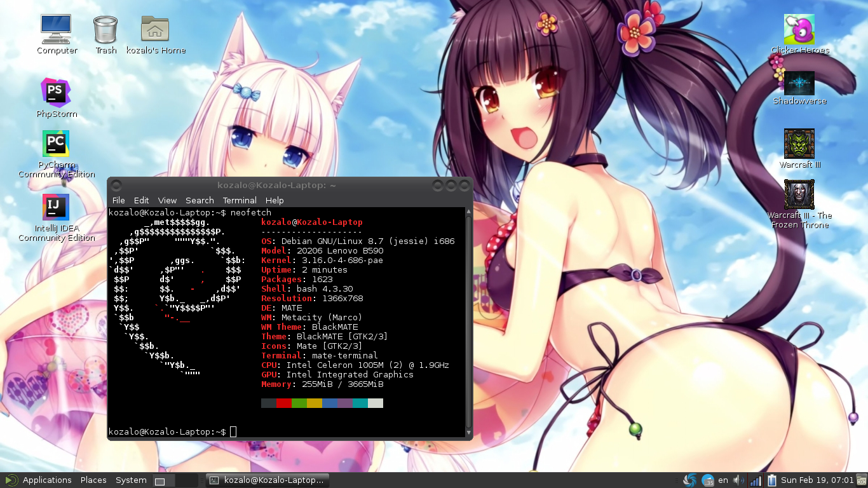Click the 'Intel Celeron 1005M' CPU line

(x=368, y=365)
